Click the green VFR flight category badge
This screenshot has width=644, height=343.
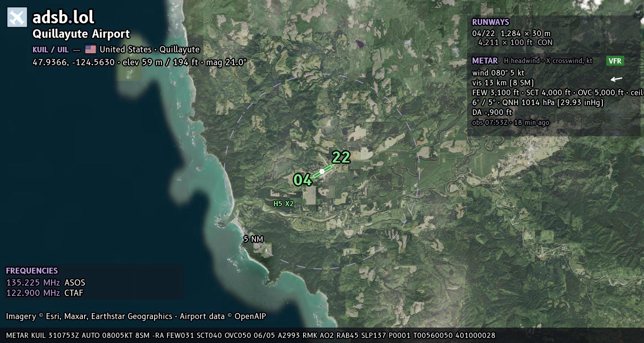[615, 61]
